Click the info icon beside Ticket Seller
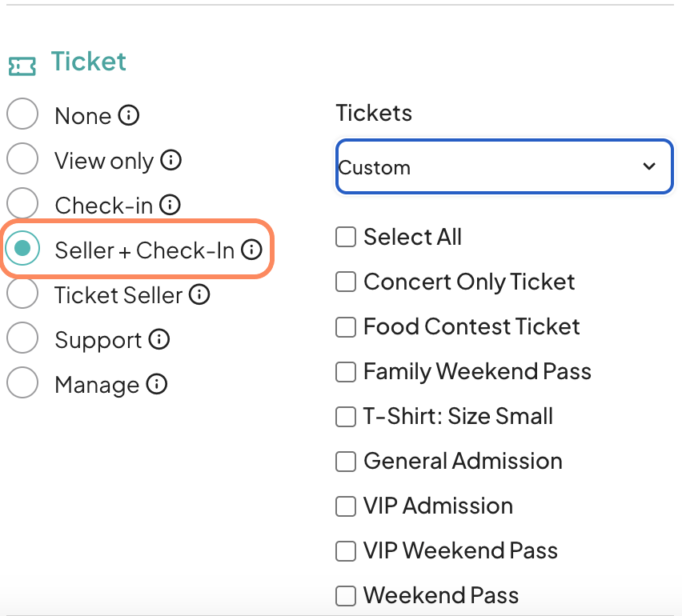 (x=199, y=295)
